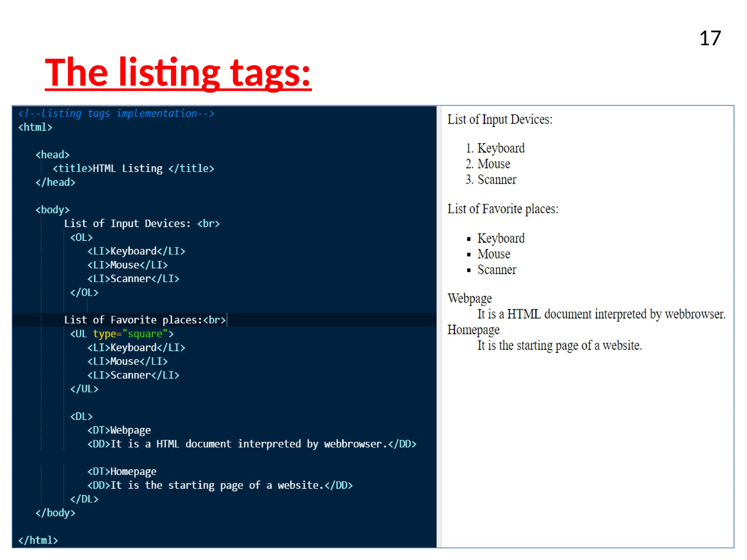Click square-bulleted 'Keyboard' item in output
Viewport: 747px width, 560px height.
[495, 238]
